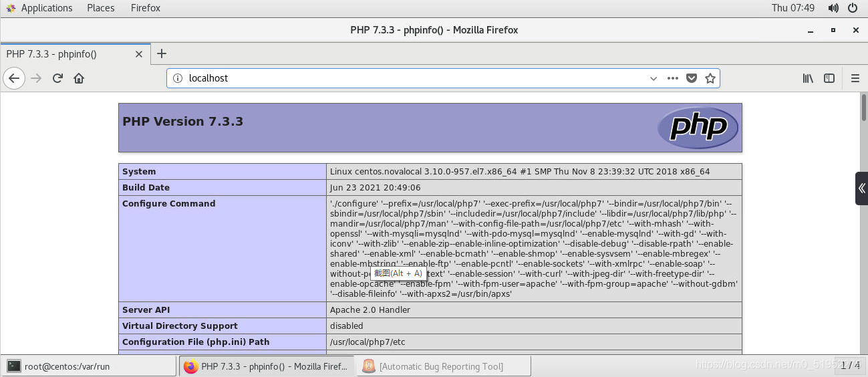Go back with the back arrow

pos(14,78)
